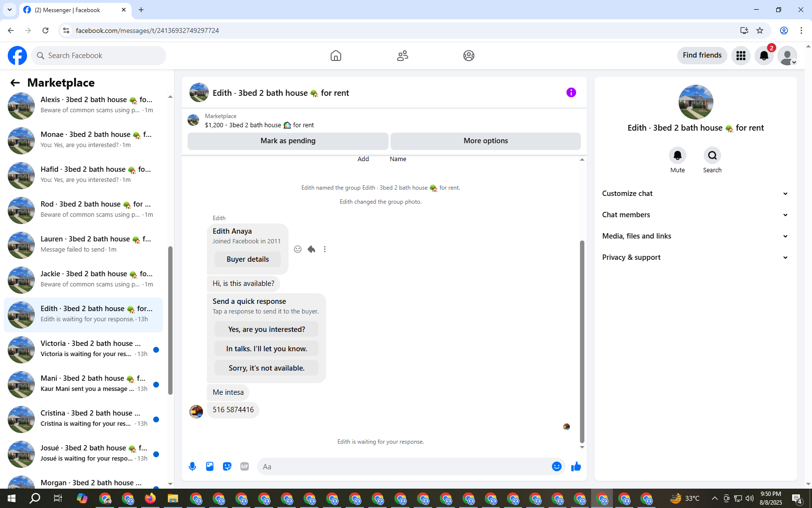Image resolution: width=812 pixels, height=508 pixels.
Task: Open the Groups icon in top navigation
Action: point(469,56)
